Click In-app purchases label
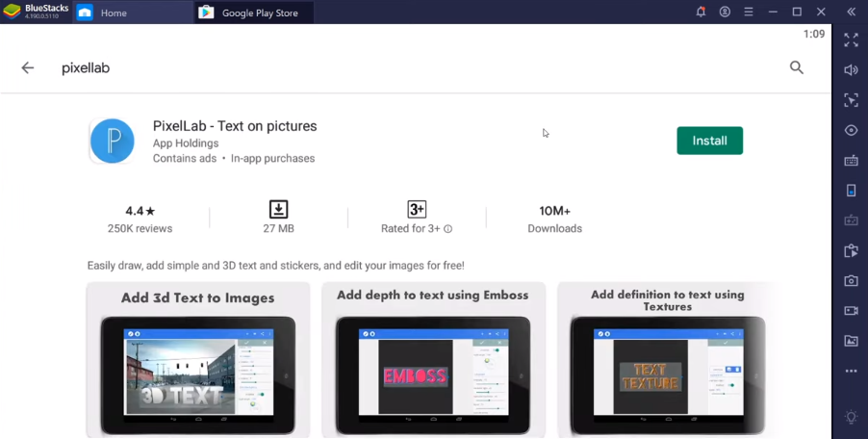 (273, 158)
